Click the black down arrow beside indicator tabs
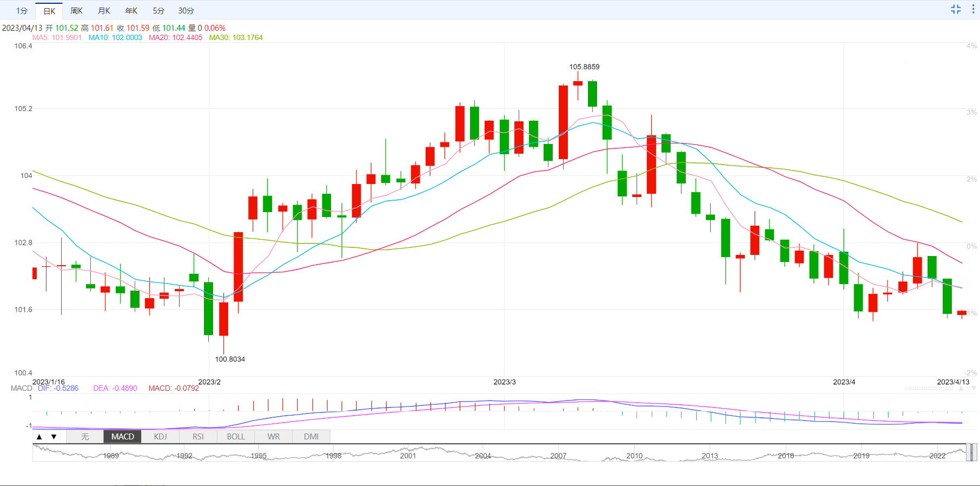Screen dimensions: 980x486 tap(54, 437)
